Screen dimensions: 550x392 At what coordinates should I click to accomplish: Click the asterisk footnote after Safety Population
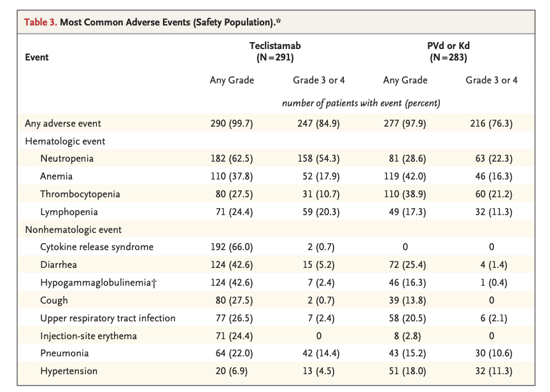tap(278, 22)
